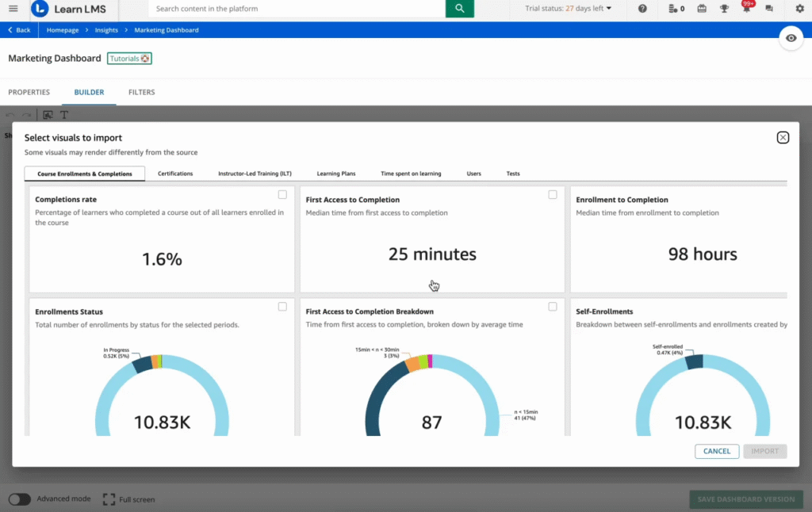Remove the Tutorials tag
Image resolution: width=812 pixels, height=512 pixels.
point(145,59)
